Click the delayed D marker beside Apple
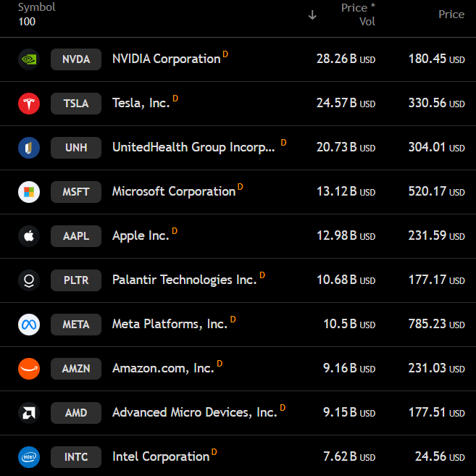Screen dimensions: 476x476 [175, 231]
